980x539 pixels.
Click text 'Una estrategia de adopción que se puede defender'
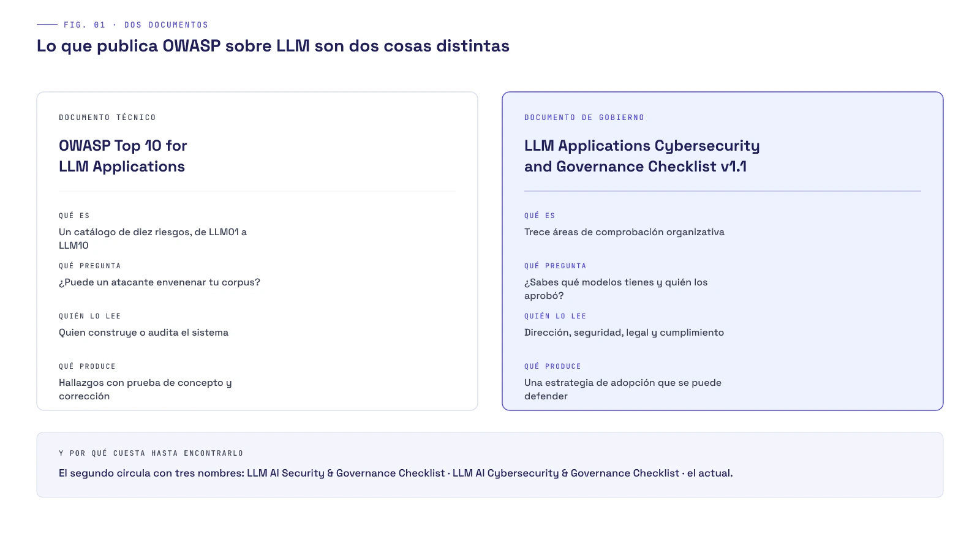point(623,390)
